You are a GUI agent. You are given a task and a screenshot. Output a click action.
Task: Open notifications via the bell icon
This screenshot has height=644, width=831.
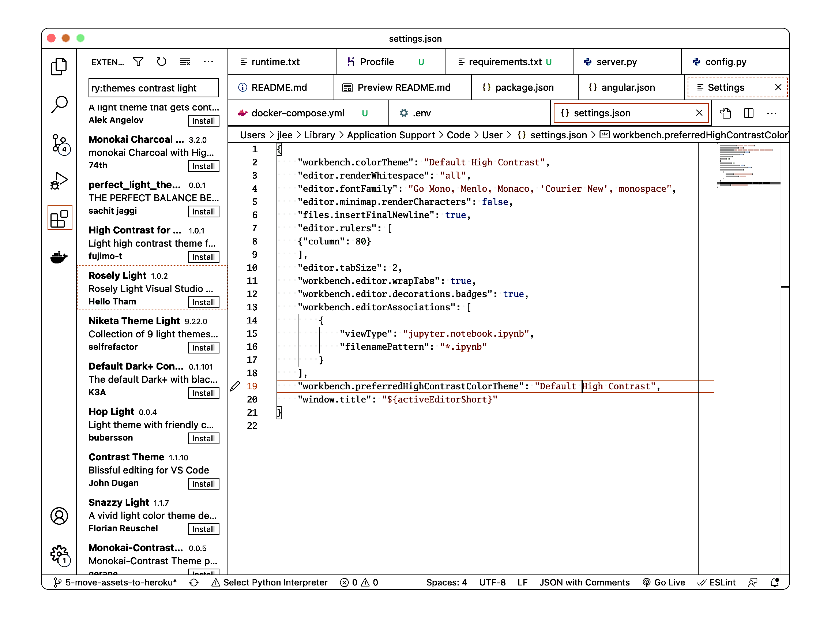[x=775, y=582]
